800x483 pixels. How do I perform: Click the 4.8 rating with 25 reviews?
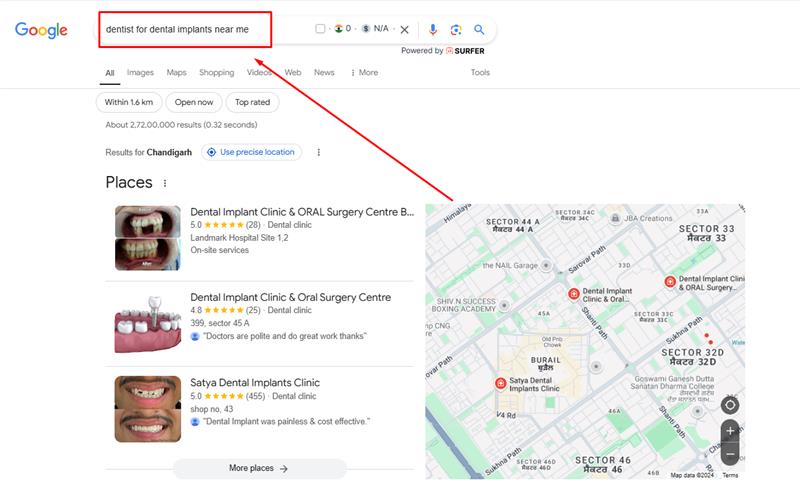[226, 310]
